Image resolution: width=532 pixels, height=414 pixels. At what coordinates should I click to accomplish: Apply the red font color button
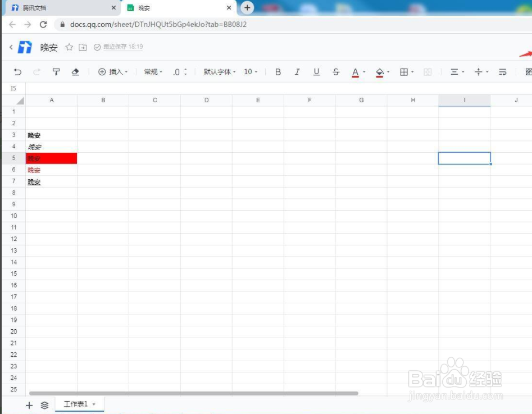[x=355, y=72]
